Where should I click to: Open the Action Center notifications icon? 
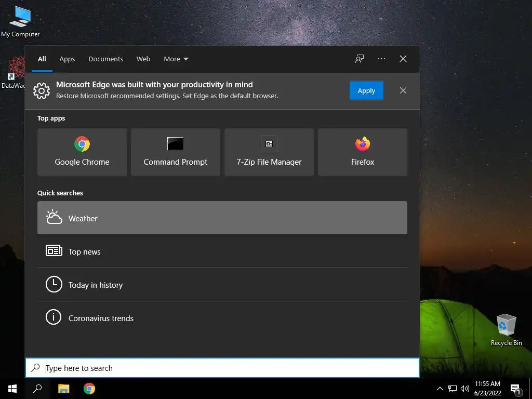tap(515, 389)
